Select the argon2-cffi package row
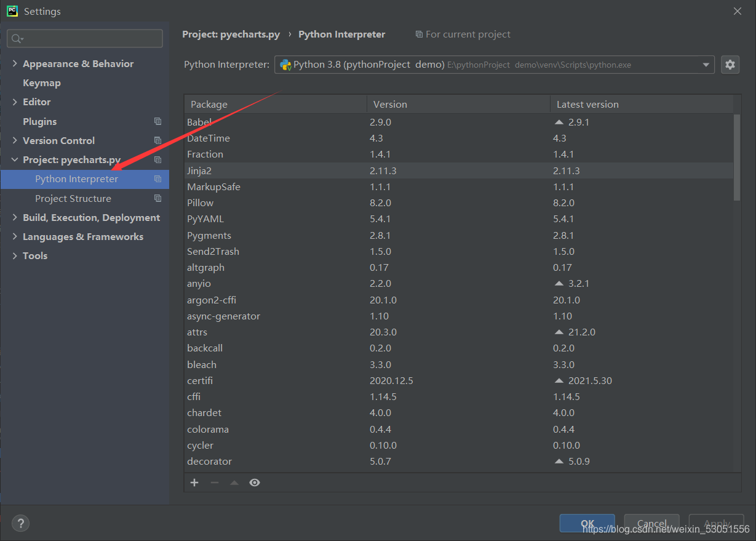Viewport: 756px width, 541px height. click(x=459, y=300)
